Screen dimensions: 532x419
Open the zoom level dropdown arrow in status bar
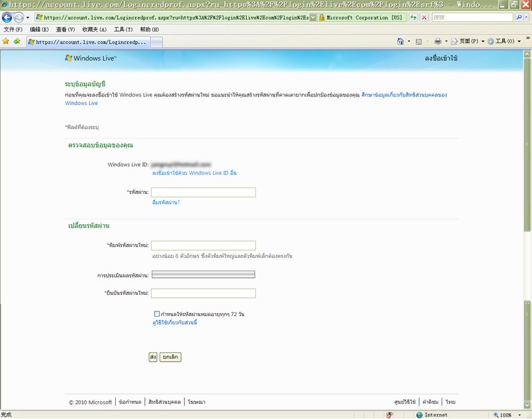[x=519, y=415]
